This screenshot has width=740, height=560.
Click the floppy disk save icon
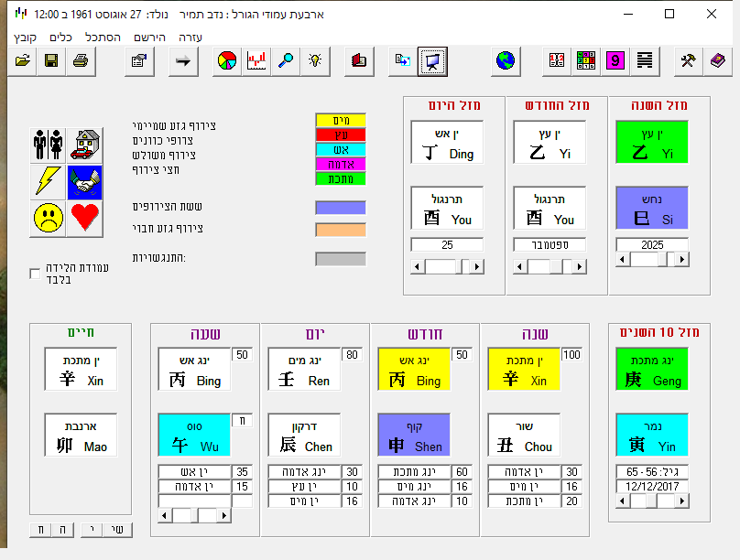51,61
